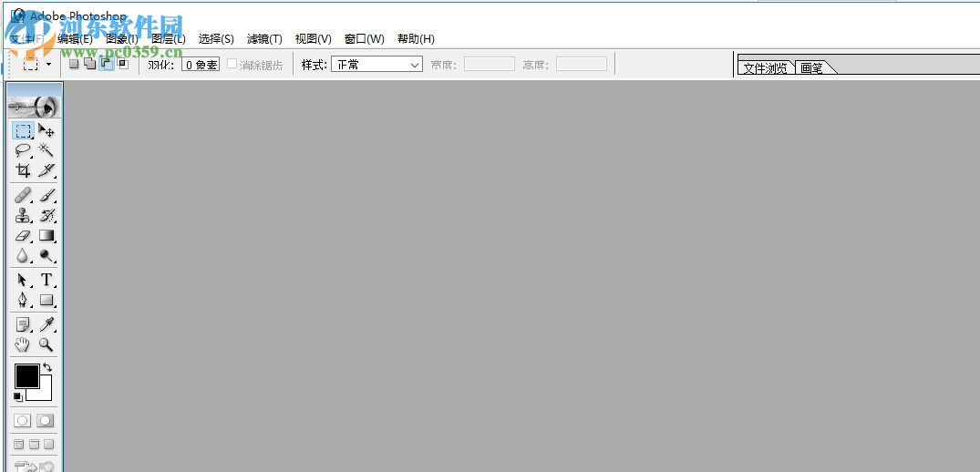The width and height of the screenshot is (980, 472).
Task: Select the Clone Stamp tool
Action: pyautogui.click(x=23, y=215)
